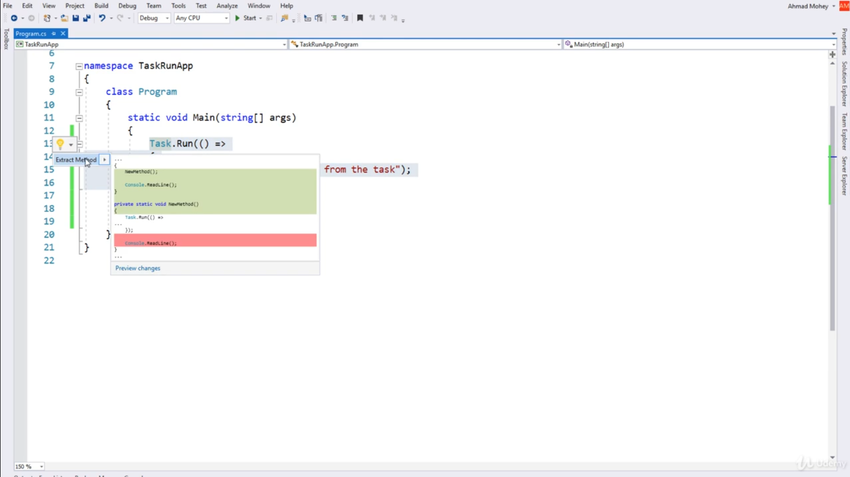
Task: Click the scrollbar up arrow
Action: click(x=833, y=63)
